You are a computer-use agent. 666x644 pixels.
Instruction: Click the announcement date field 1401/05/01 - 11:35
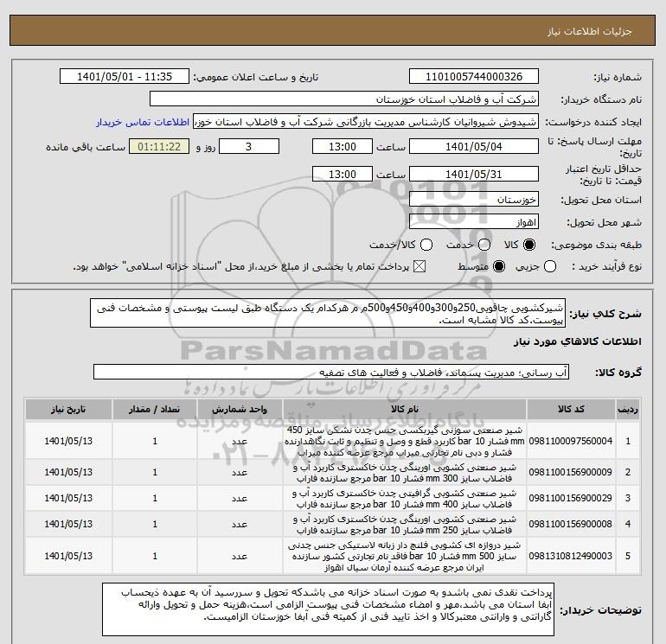pos(125,77)
